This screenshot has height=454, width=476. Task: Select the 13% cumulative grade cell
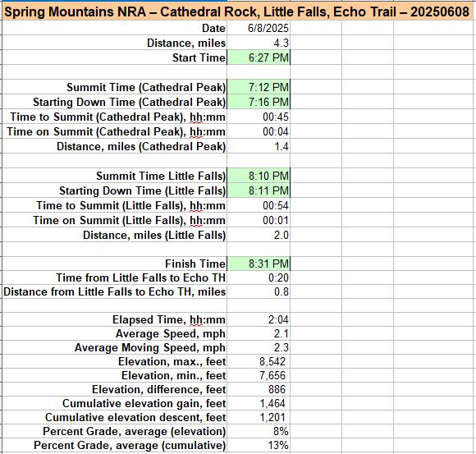tap(259, 445)
